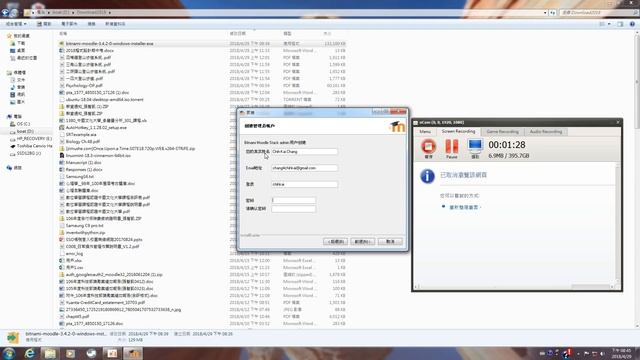Click the Moodle logo in installer header

(397, 127)
